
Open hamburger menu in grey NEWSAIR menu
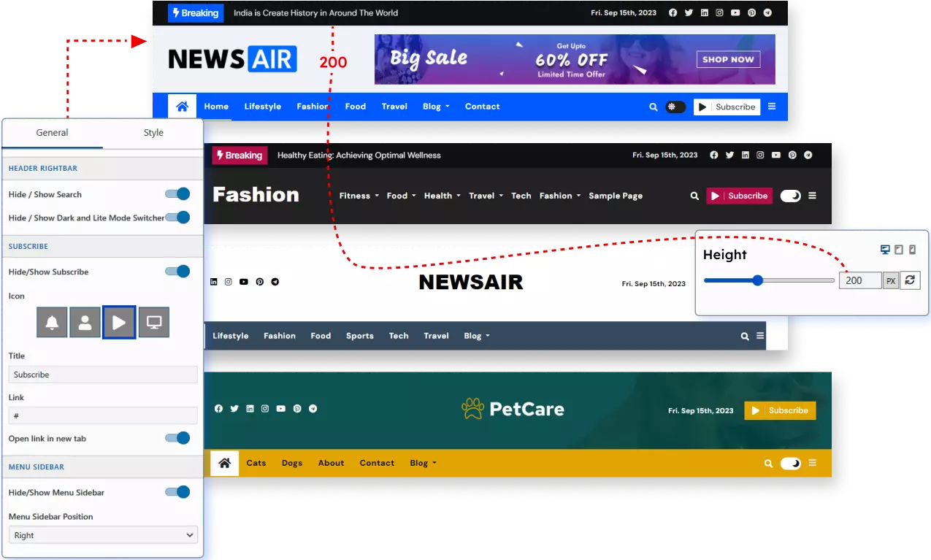pos(760,336)
